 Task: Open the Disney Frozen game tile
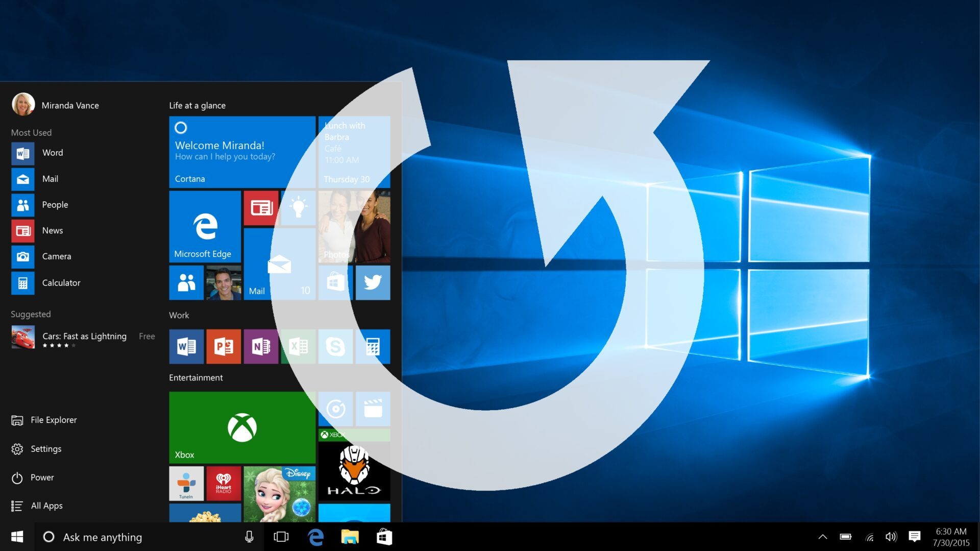coord(279,494)
